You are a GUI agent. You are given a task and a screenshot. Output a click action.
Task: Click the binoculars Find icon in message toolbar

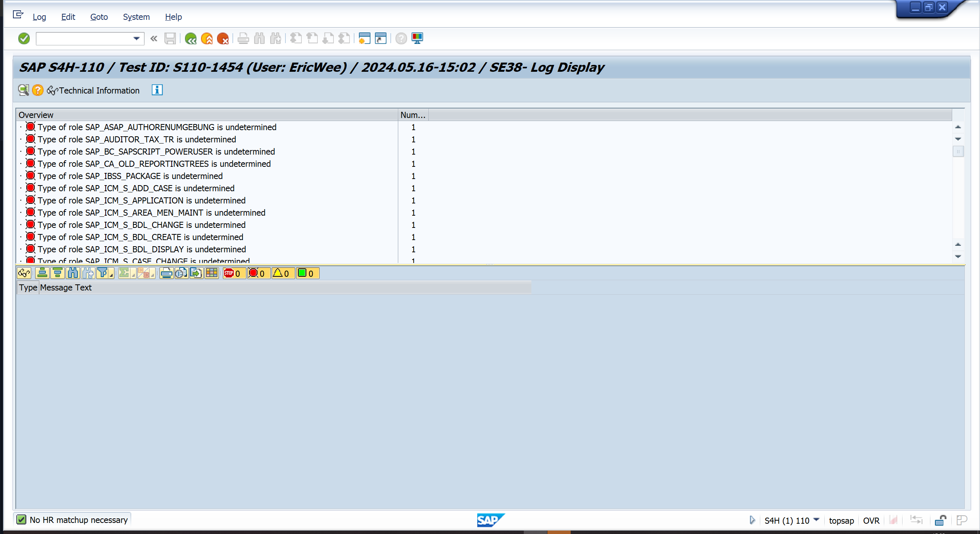(x=72, y=273)
